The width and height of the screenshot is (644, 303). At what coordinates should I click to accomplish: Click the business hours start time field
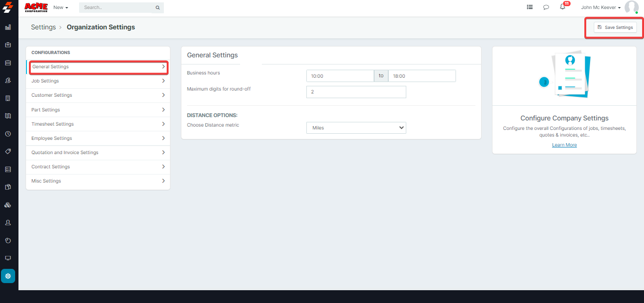click(x=340, y=76)
